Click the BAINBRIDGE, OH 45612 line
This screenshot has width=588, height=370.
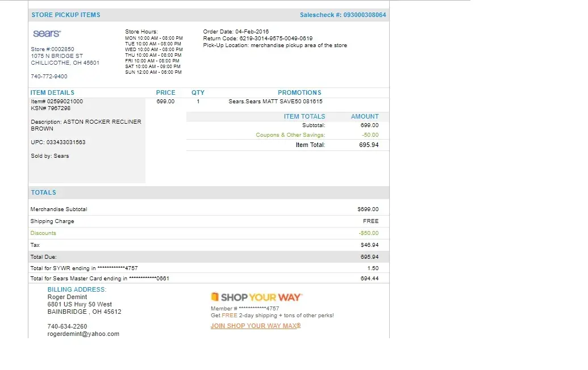pyautogui.click(x=85, y=312)
